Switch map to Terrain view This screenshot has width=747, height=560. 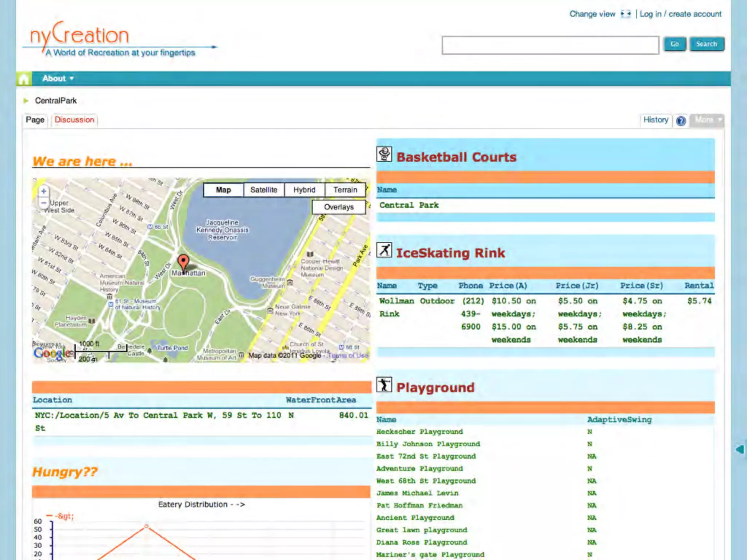[x=345, y=190]
